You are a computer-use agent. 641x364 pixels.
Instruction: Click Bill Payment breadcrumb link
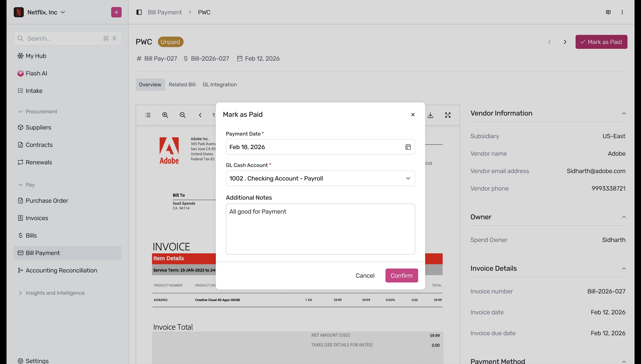coord(165,12)
